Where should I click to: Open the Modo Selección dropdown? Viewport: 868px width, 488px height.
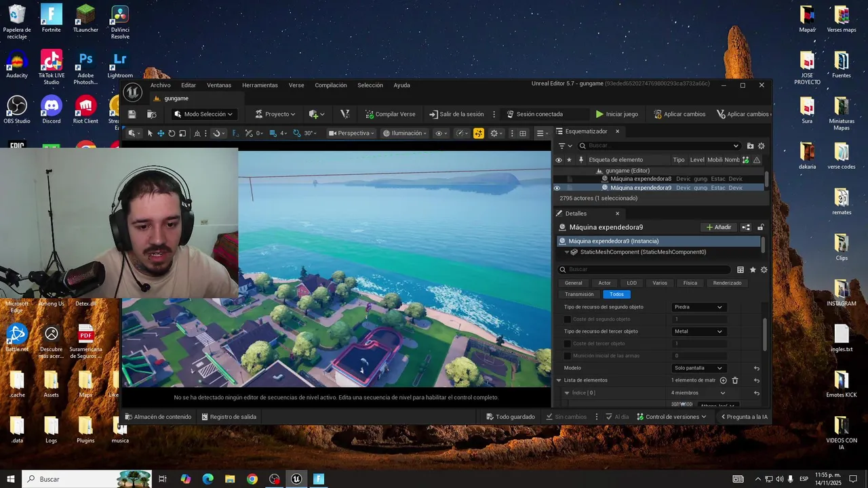[203, 115]
